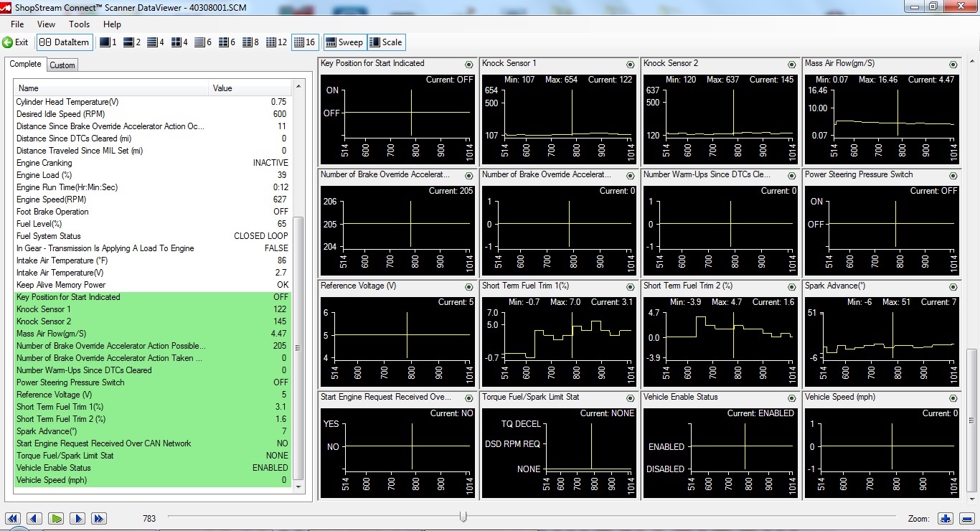This screenshot has width=980, height=531.
Task: Select the Fuel Level(%) row
Action: [x=152, y=224]
